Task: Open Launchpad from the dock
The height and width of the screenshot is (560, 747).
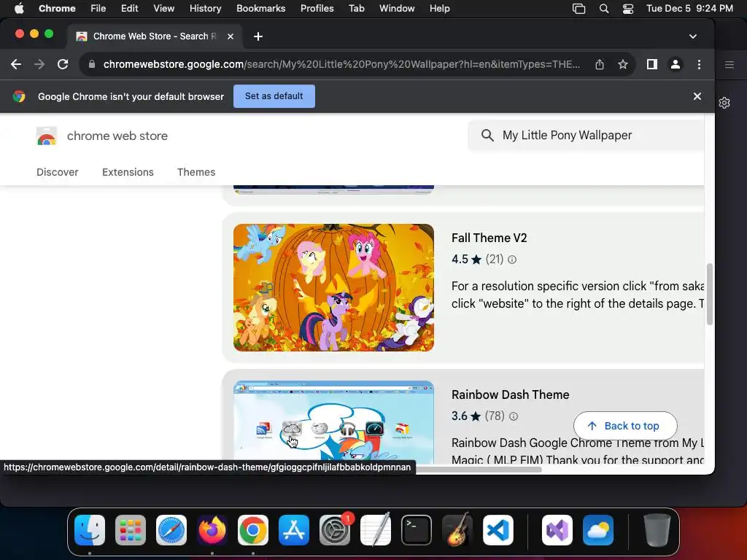Action: 131,530
